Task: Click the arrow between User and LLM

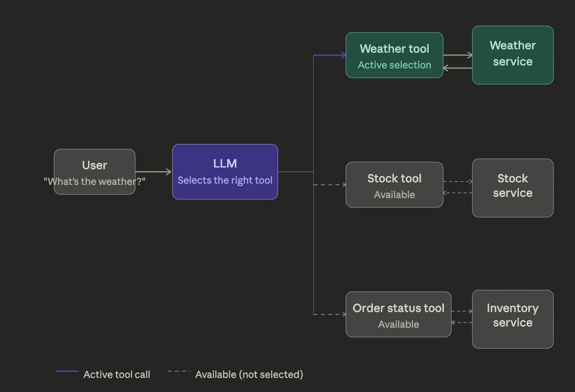Action: click(153, 171)
